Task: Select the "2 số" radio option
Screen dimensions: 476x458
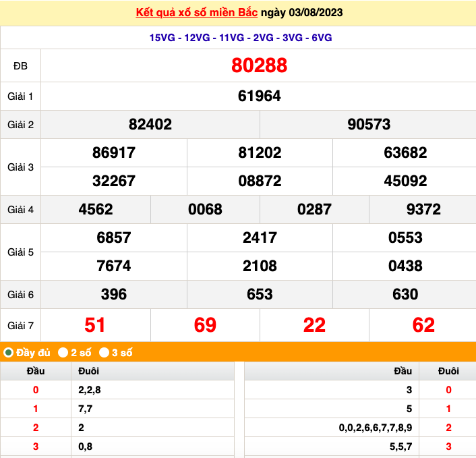Action: 63,352
